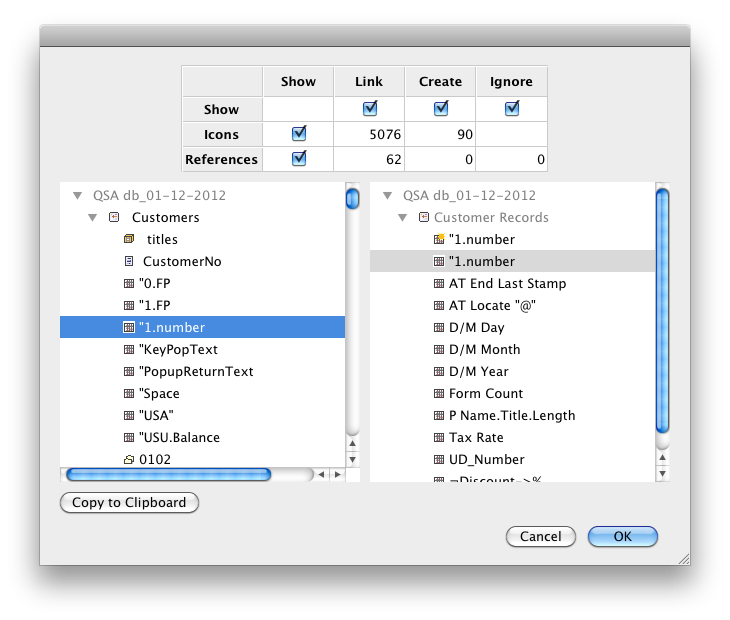Click the icon beside "KeyPopText

click(x=129, y=350)
